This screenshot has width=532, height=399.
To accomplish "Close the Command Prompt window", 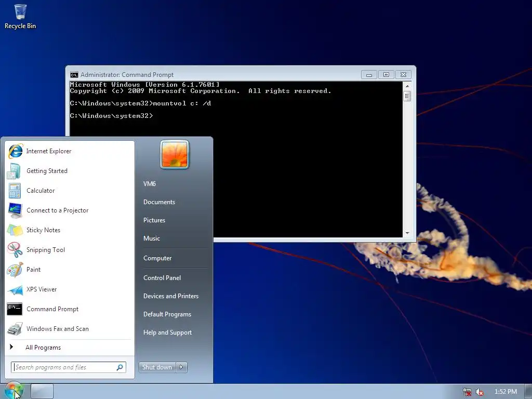I will [403, 75].
